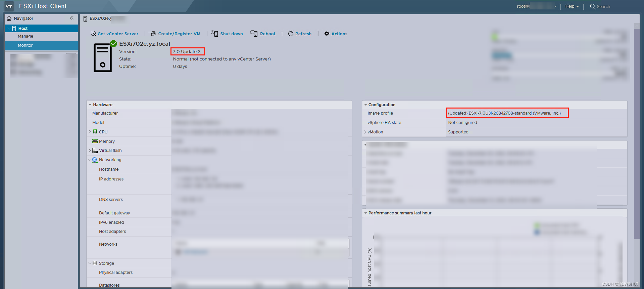Click the 'Host adapters' row label

112,232
